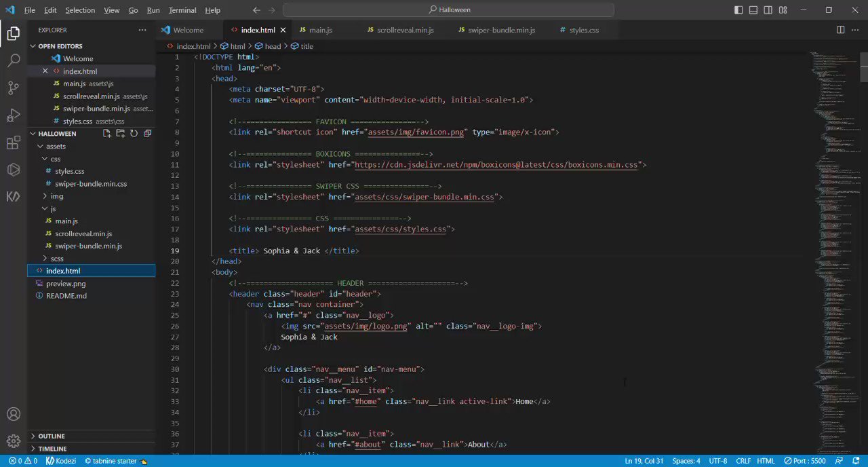The height and width of the screenshot is (467, 868).
Task: Select the HTML language mode in status bar
Action: 766,460
